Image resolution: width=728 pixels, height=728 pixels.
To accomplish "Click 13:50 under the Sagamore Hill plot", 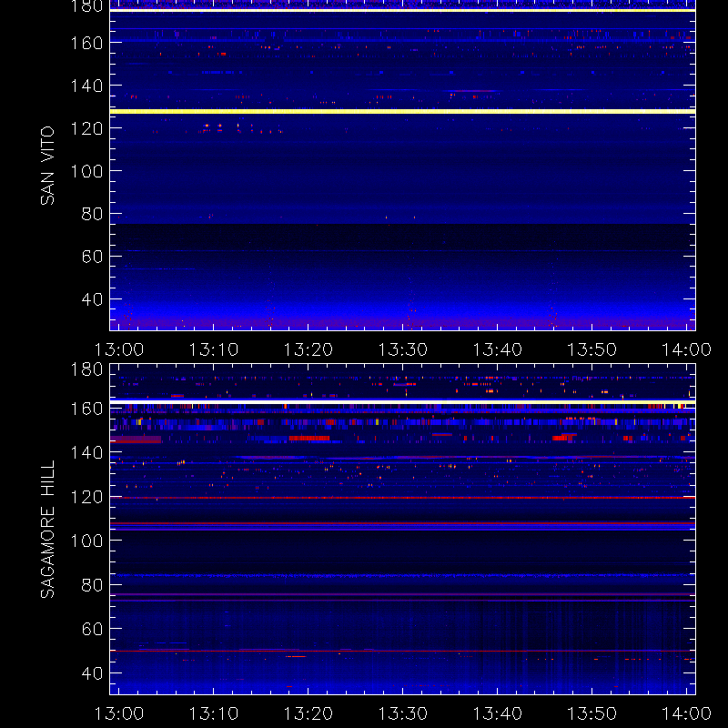I will [x=592, y=713].
